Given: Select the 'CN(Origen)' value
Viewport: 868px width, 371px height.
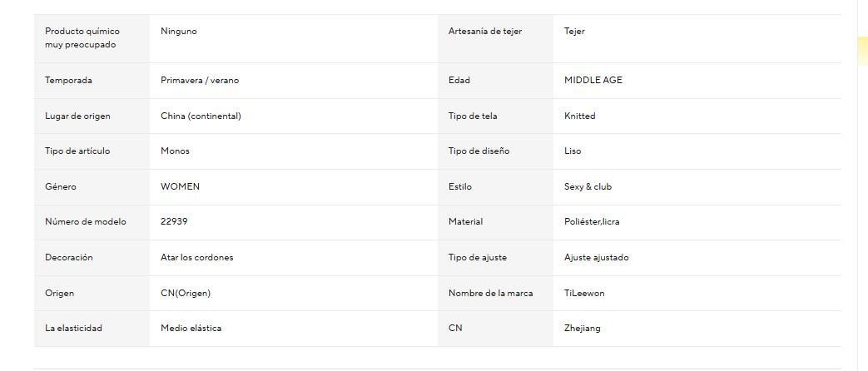Looking at the screenshot, I should click(186, 294).
